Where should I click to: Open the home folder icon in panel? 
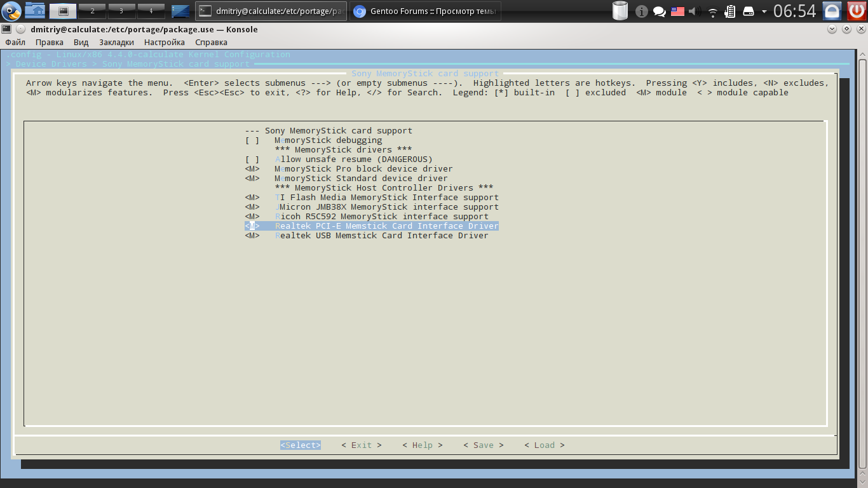pyautogui.click(x=36, y=11)
